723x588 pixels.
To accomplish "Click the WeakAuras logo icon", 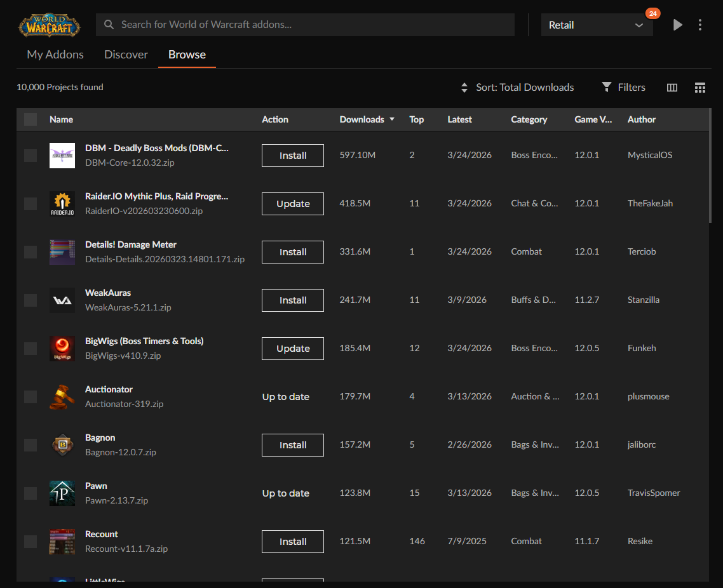I will [x=62, y=300].
